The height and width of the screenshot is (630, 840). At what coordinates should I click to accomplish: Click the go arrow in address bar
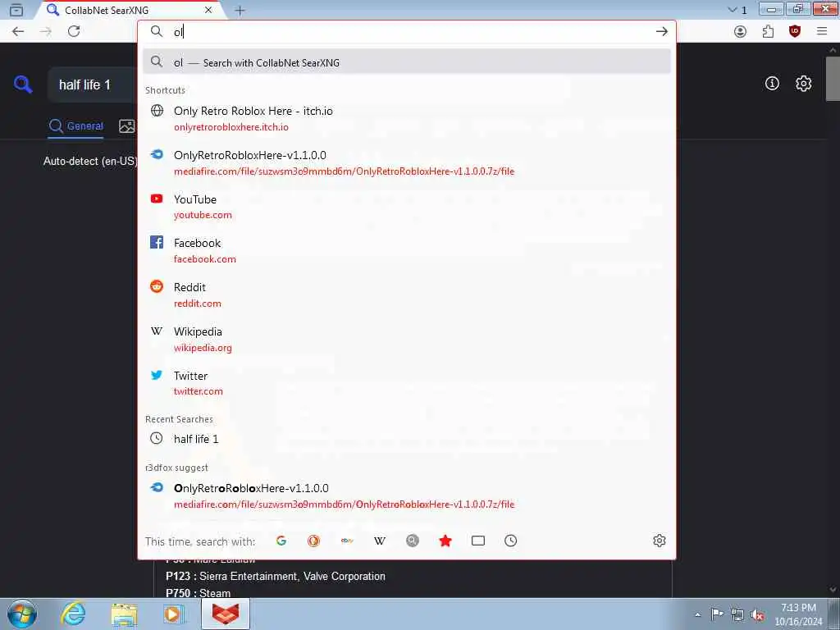click(x=662, y=32)
